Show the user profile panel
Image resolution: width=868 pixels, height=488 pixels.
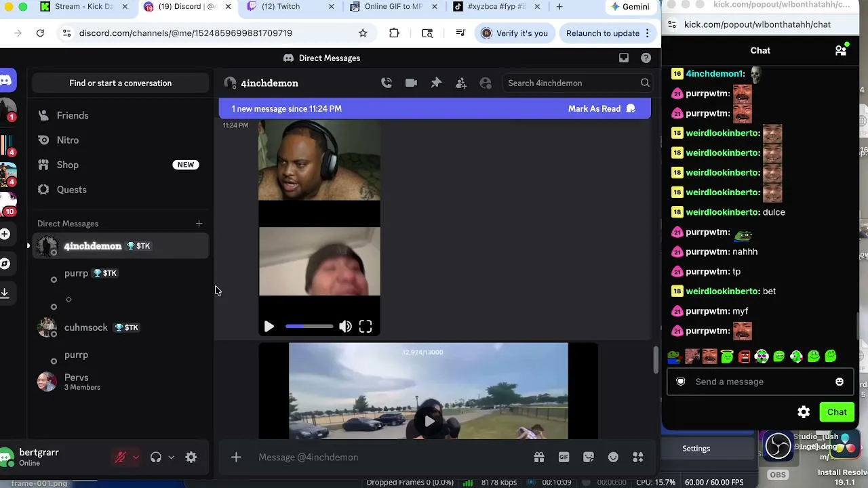[486, 83]
